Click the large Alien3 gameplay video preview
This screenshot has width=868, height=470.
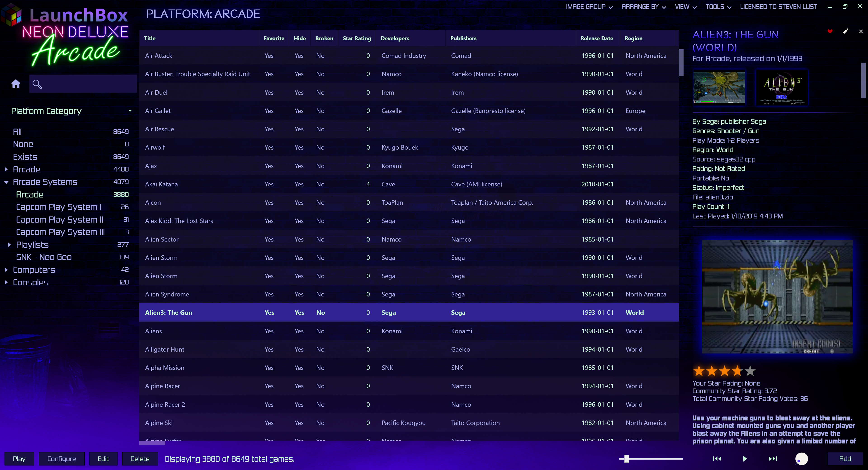coord(777,296)
